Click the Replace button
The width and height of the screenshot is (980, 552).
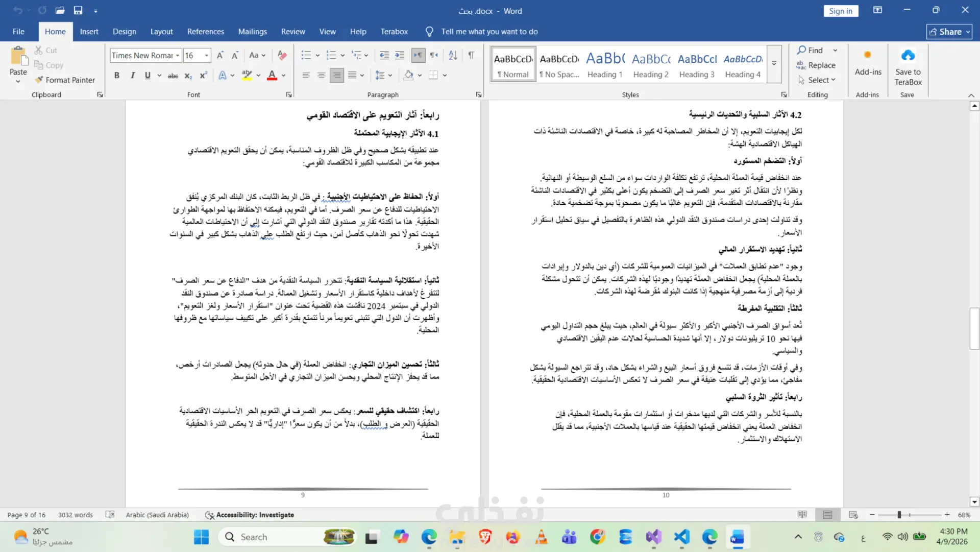(816, 65)
